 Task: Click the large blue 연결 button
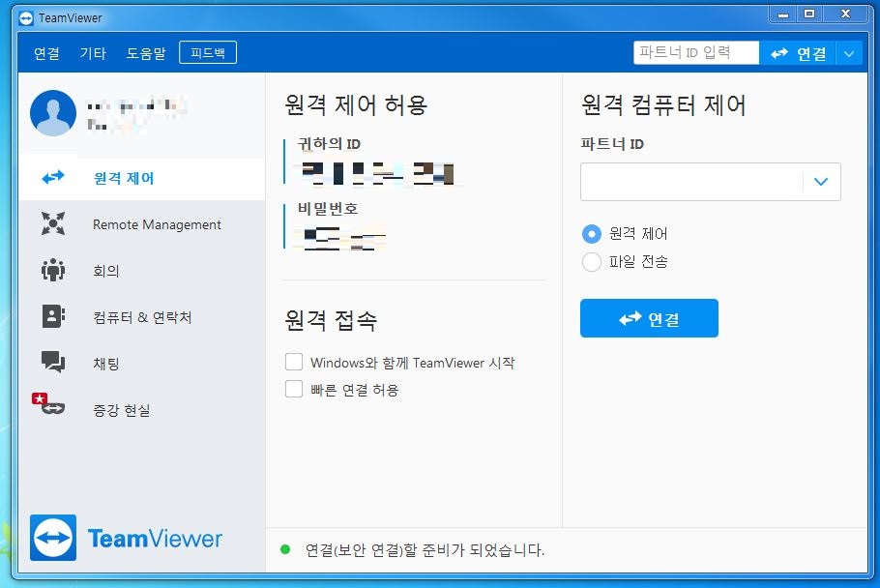tap(649, 318)
